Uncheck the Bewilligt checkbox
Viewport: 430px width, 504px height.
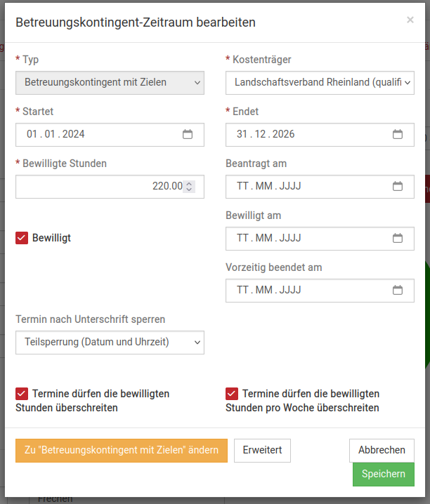tap(22, 238)
